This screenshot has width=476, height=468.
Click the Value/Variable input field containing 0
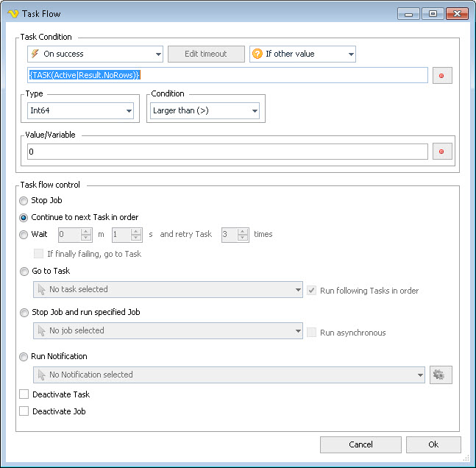coord(227,152)
